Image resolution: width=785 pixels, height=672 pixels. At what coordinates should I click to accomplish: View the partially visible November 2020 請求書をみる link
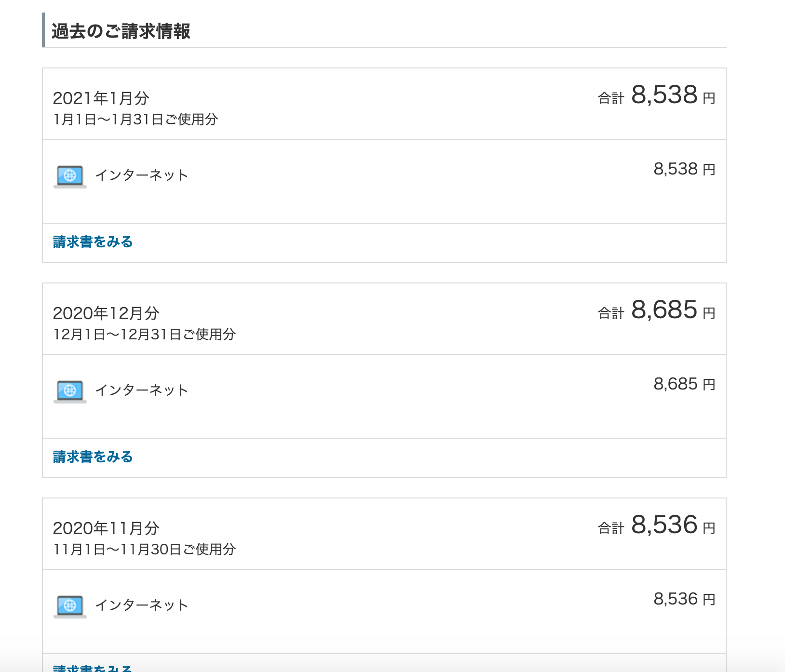tap(93, 668)
